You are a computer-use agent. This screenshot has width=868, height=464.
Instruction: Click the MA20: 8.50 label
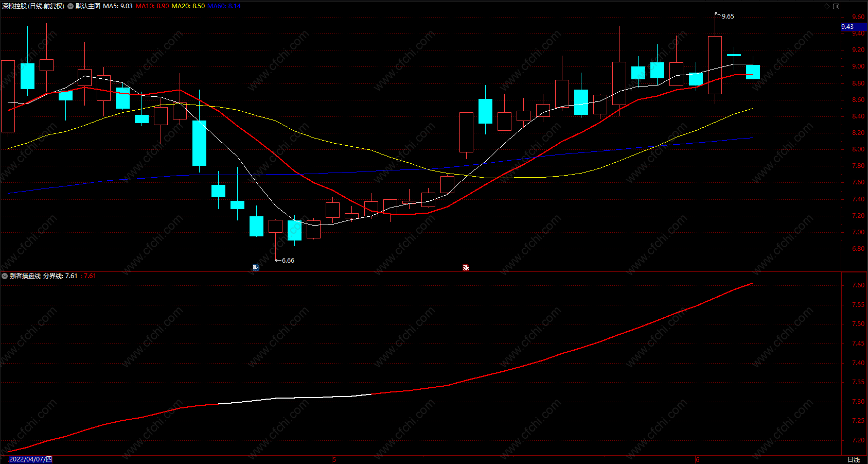click(188, 6)
